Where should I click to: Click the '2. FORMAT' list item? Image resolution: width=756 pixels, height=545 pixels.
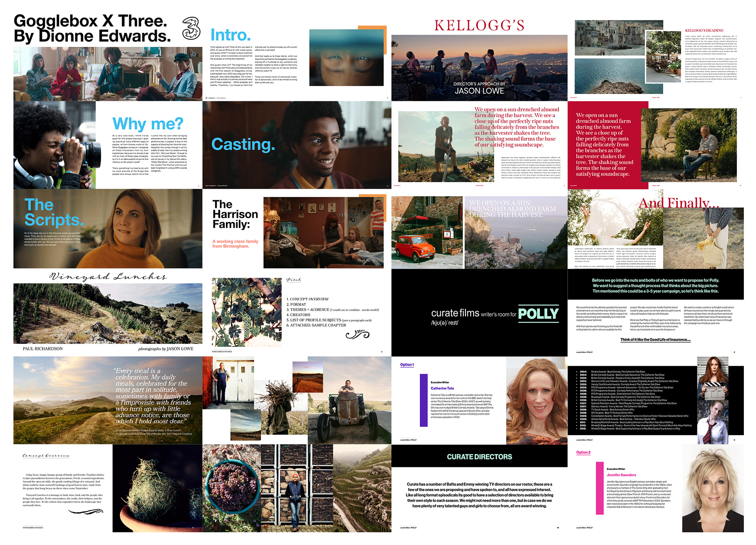[x=296, y=304]
